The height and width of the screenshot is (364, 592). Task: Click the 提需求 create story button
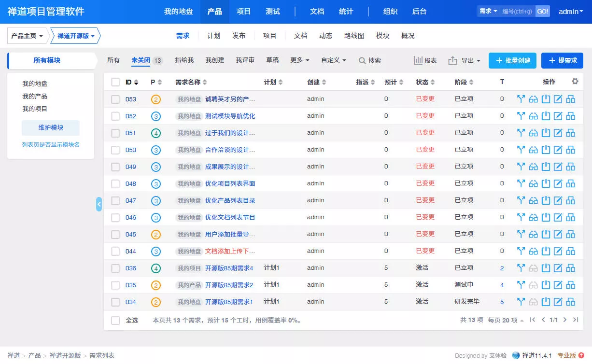pyautogui.click(x=562, y=60)
